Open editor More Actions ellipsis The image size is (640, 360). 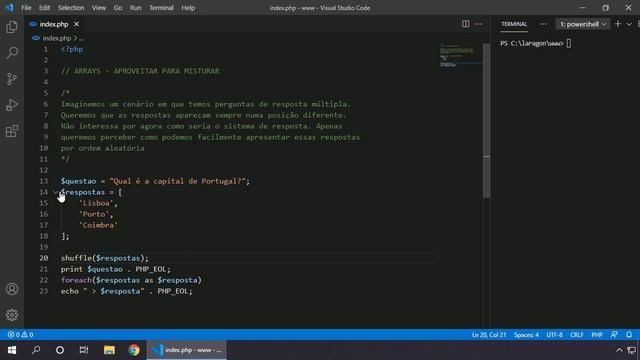click(478, 24)
